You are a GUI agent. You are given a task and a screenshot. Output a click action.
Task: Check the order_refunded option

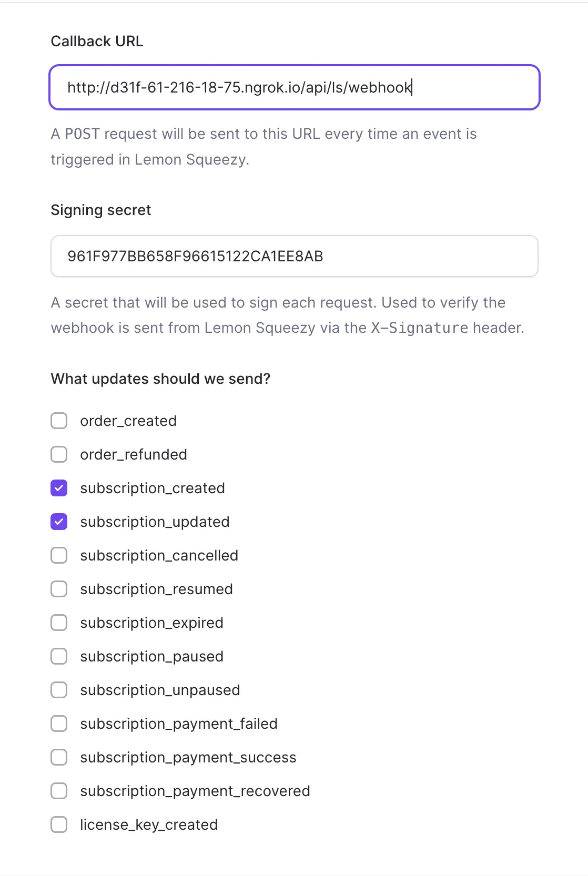pyautogui.click(x=59, y=454)
